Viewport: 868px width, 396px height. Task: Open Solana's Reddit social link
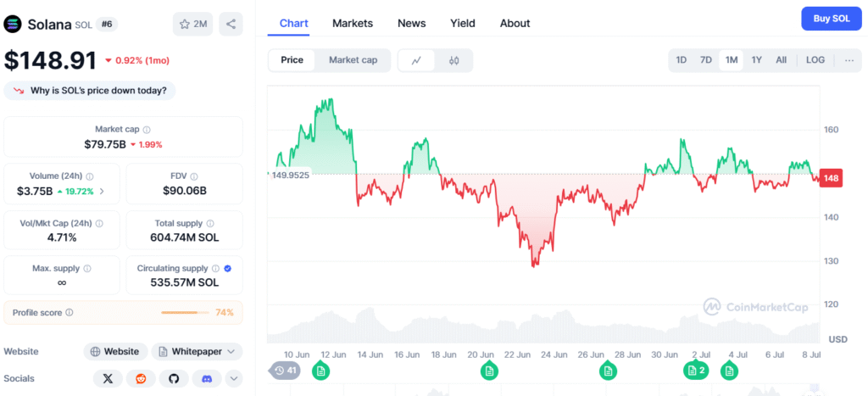[141, 378]
